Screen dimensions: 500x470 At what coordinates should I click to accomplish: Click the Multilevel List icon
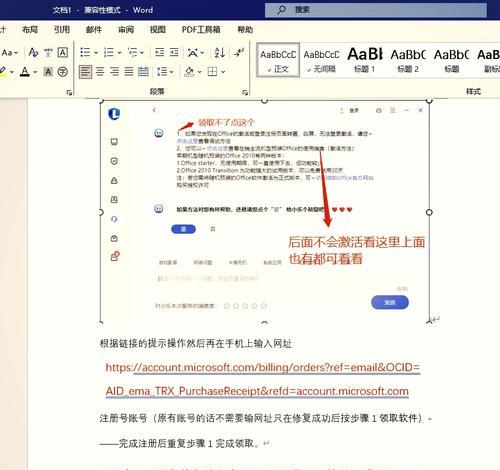[132, 52]
